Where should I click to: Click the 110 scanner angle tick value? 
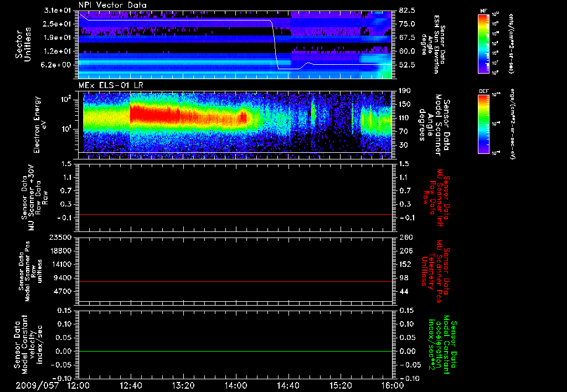click(405, 118)
